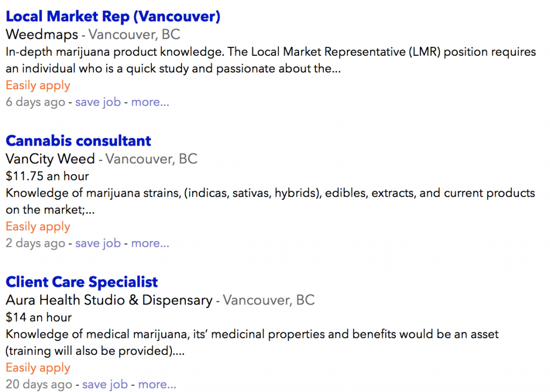This screenshot has width=550, height=392.
Task: Expand more options for Cannabis consultant
Action: click(150, 243)
